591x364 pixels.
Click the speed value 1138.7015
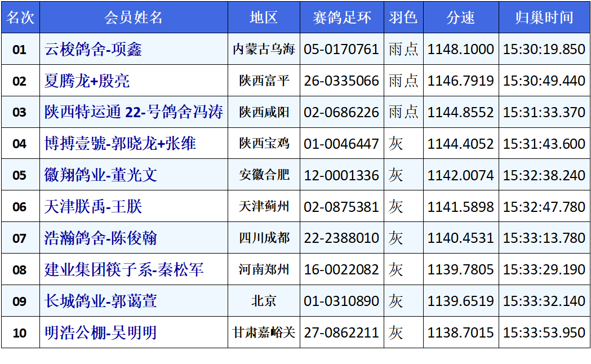pyautogui.click(x=460, y=333)
